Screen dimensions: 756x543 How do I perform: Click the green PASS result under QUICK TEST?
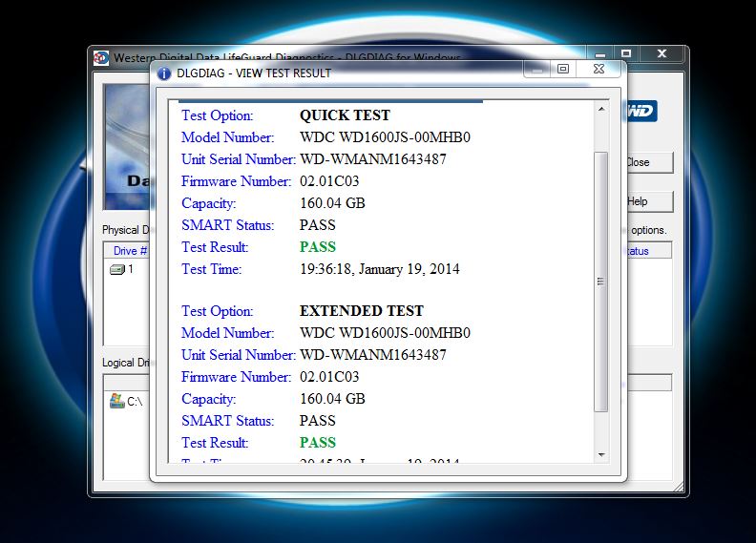point(318,246)
